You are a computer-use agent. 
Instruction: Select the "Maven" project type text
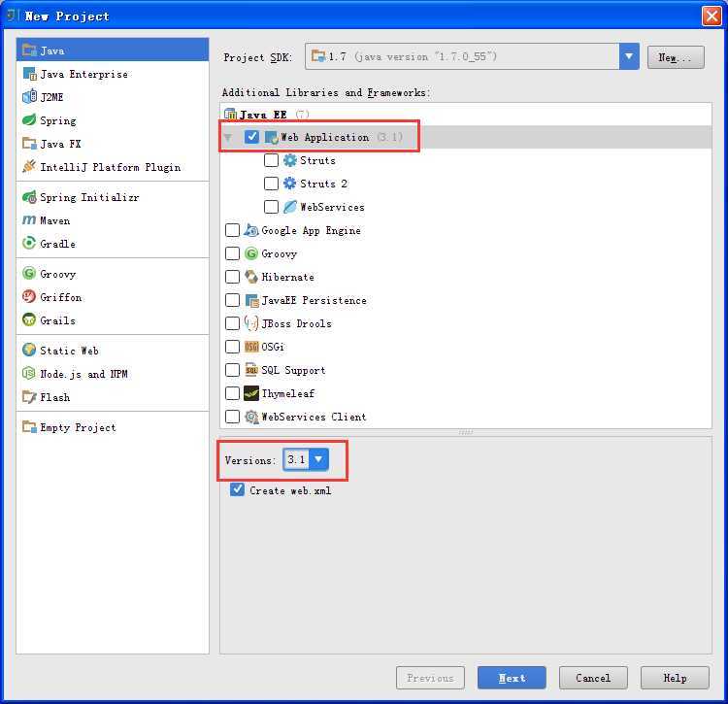pos(55,220)
